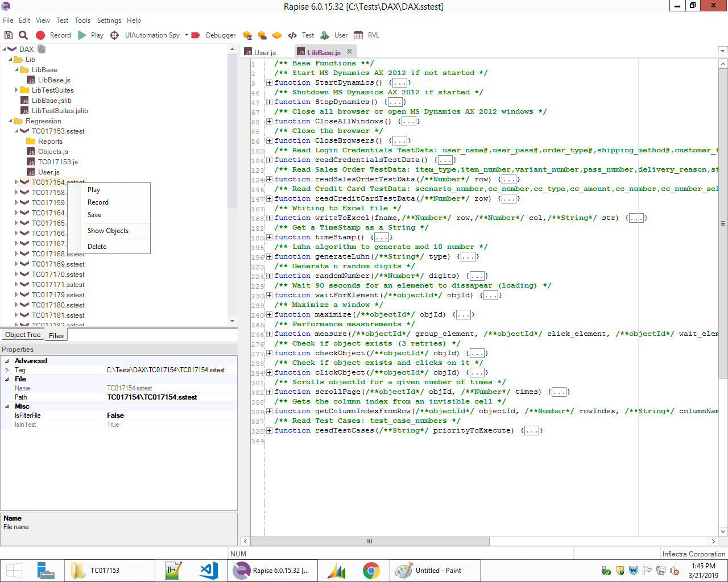Click the second orange object-box toolbar icon
The height and width of the screenshot is (582, 728).
[262, 35]
